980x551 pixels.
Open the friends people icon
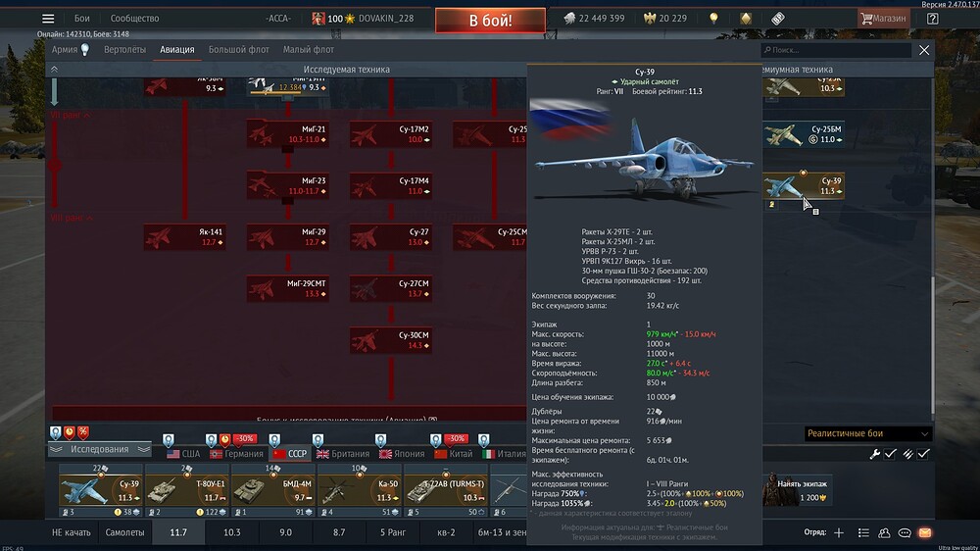884,533
